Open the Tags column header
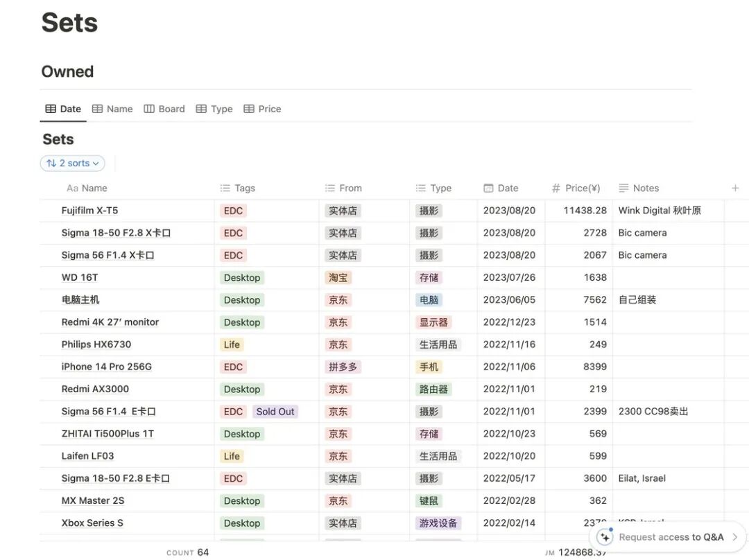 click(237, 188)
